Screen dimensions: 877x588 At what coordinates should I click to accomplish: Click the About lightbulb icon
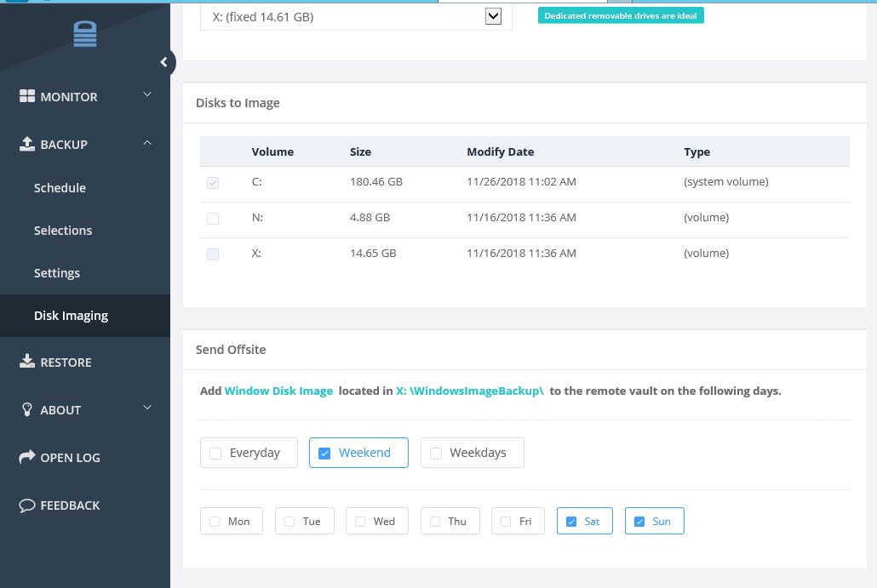click(27, 409)
